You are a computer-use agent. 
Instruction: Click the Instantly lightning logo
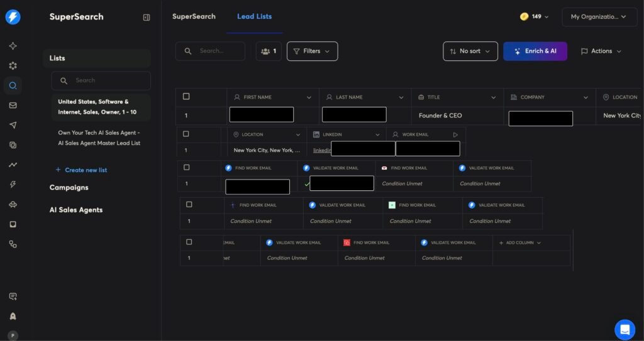coord(13,17)
